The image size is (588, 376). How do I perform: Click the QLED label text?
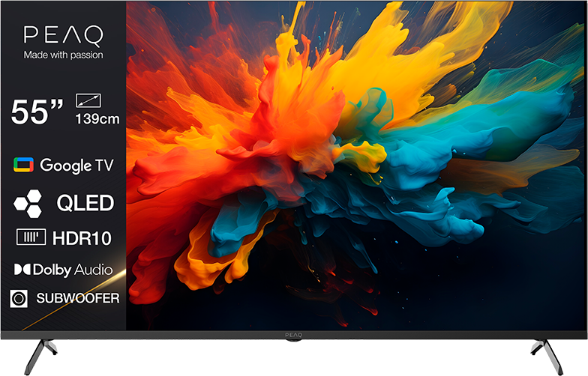(85, 203)
